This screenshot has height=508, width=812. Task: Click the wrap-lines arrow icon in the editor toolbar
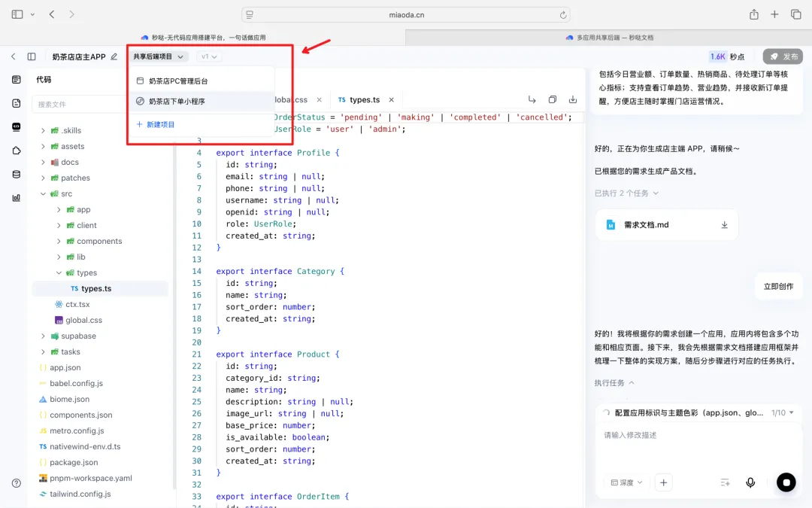click(x=532, y=99)
